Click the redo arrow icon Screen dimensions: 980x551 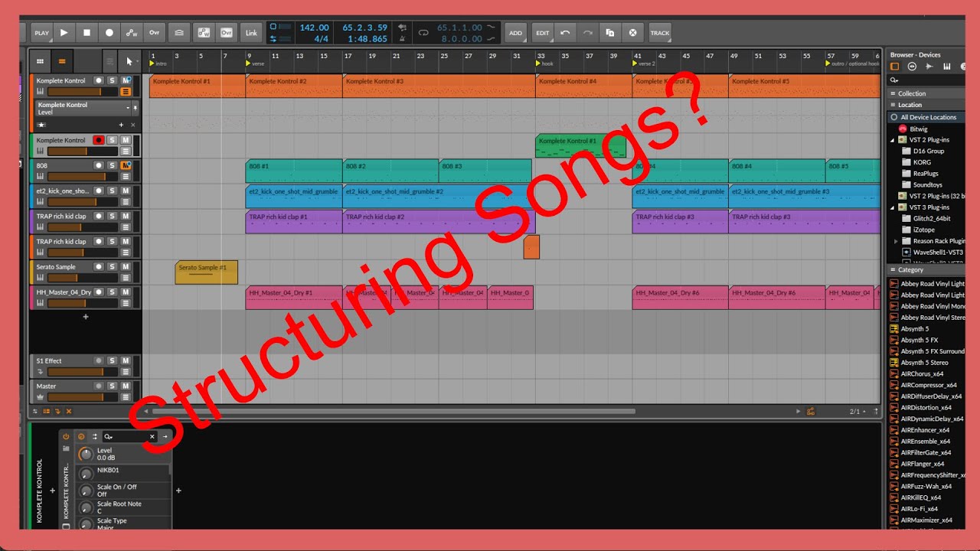tap(587, 33)
